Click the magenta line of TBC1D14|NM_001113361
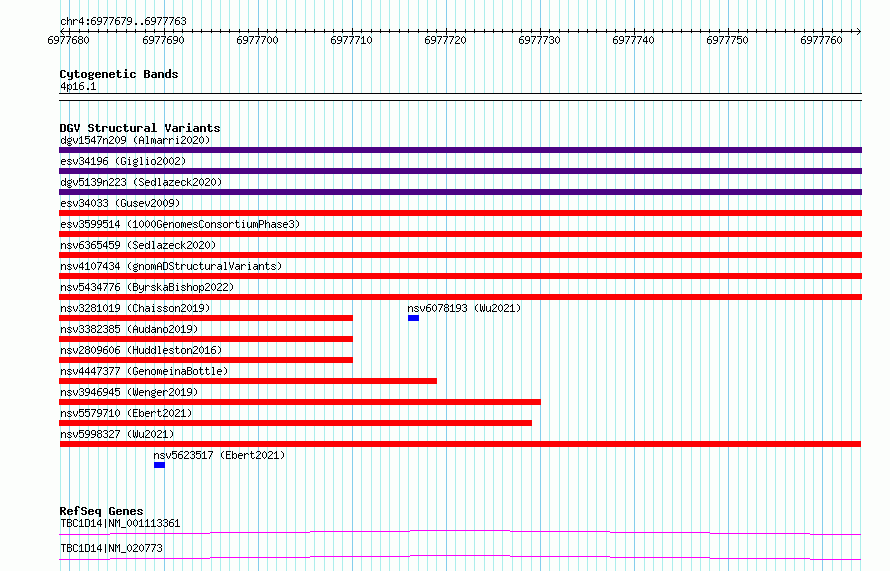This screenshot has width=890, height=571. click(460, 532)
